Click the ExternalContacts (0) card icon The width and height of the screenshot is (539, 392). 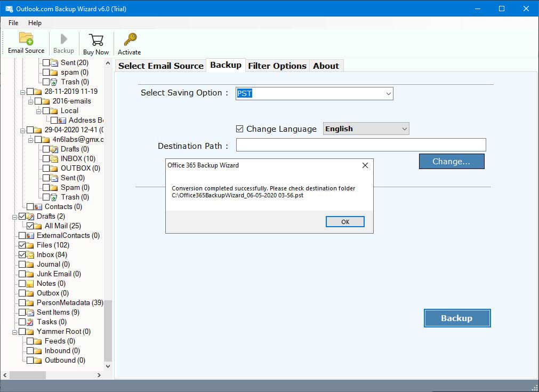30,236
